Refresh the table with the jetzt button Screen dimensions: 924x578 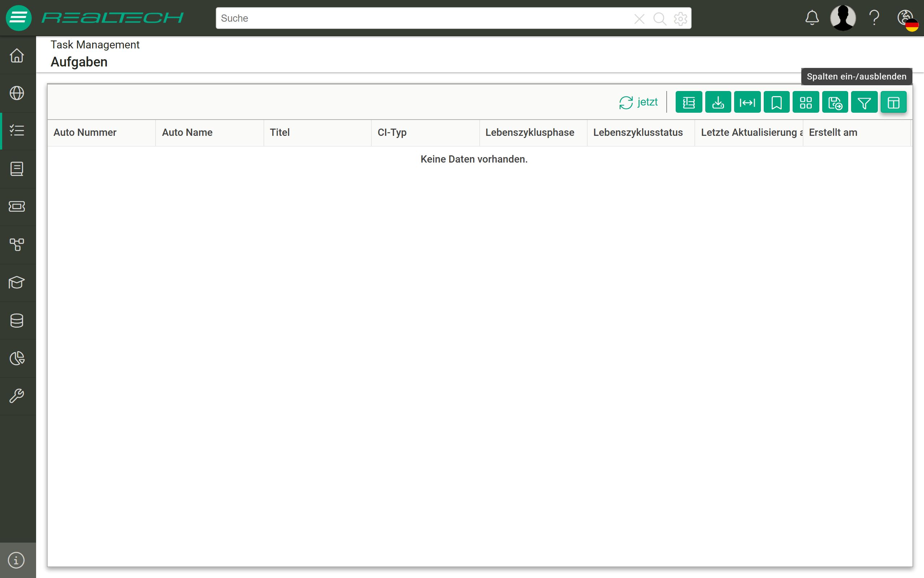(638, 102)
